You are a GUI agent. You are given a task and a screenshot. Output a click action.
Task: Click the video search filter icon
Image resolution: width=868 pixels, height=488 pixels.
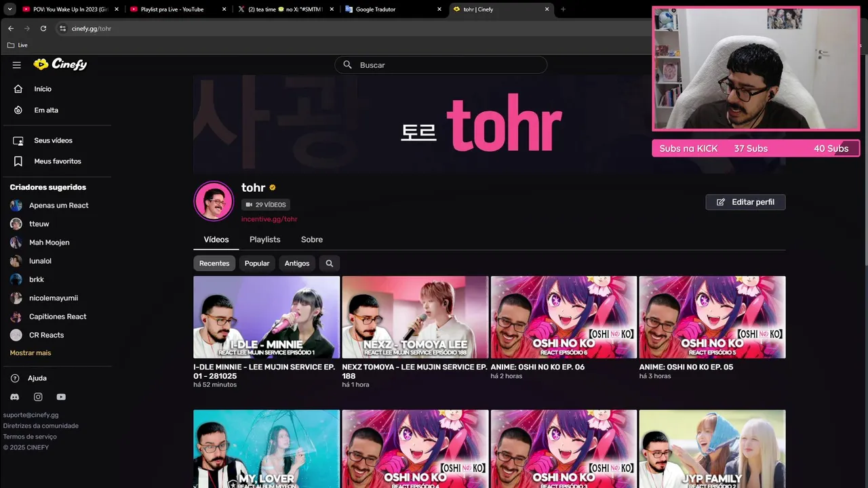[330, 263]
